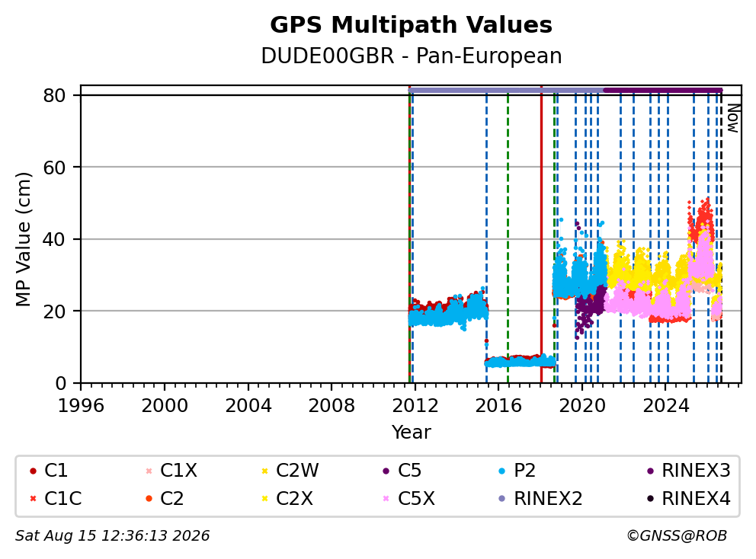Click the C1 legend marker dot

point(33,471)
